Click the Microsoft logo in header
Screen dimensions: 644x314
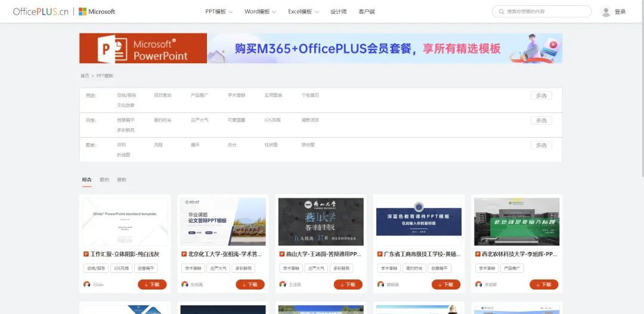point(97,11)
